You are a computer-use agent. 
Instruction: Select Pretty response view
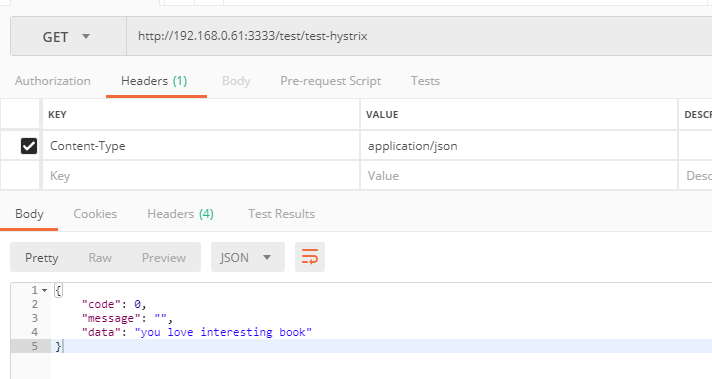coord(42,257)
